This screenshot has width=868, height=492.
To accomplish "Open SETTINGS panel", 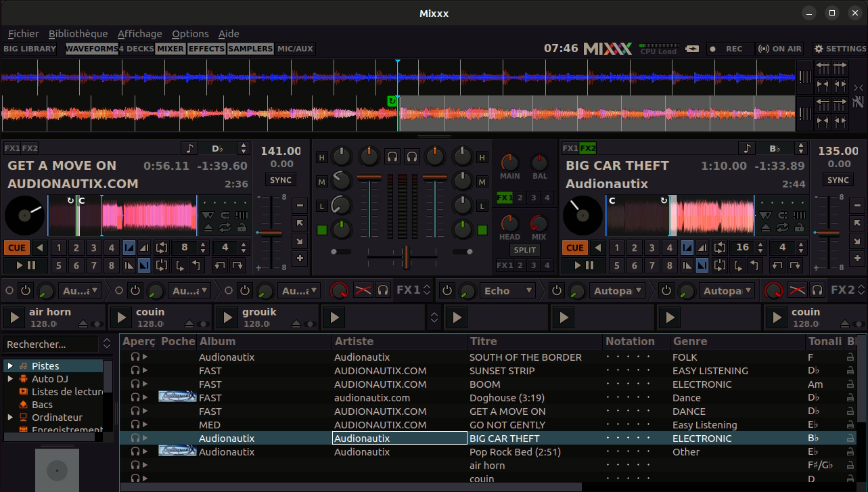I will click(x=840, y=49).
